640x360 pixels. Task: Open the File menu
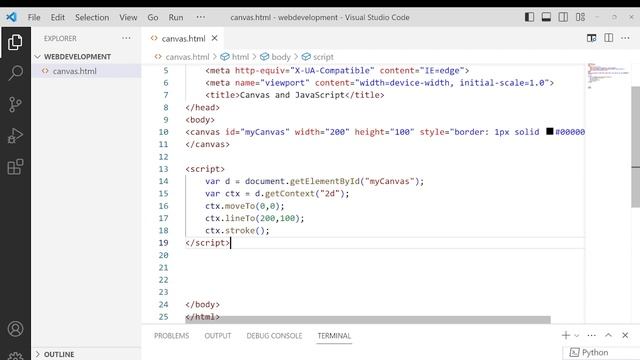coord(34,17)
